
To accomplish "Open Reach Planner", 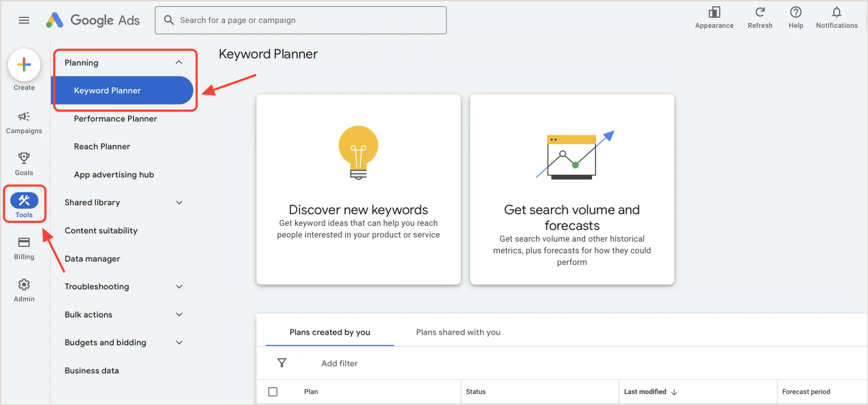I will click(x=102, y=147).
